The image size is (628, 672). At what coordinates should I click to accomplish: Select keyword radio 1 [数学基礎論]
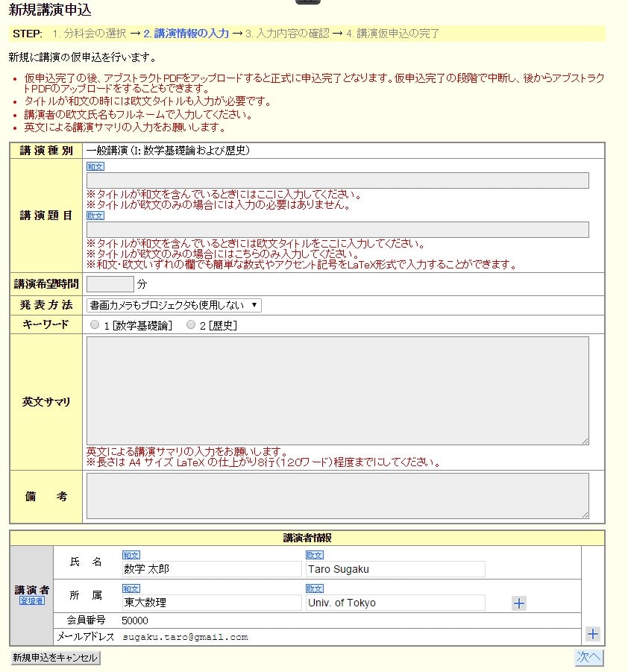(94, 325)
